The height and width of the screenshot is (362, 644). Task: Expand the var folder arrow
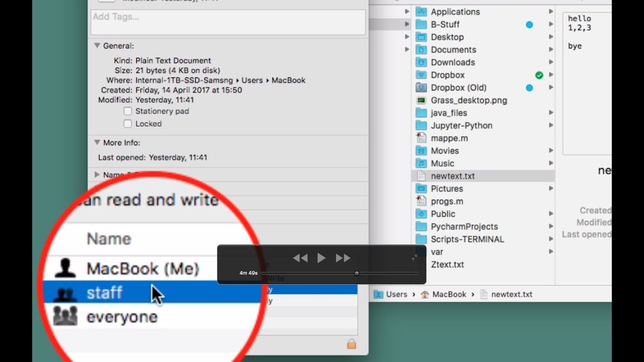click(x=551, y=252)
